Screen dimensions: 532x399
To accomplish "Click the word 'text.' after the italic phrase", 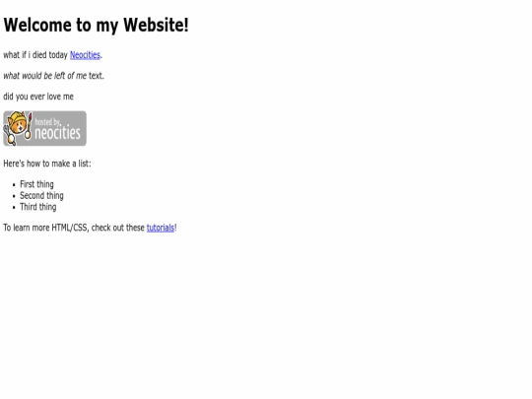I will coord(97,76).
